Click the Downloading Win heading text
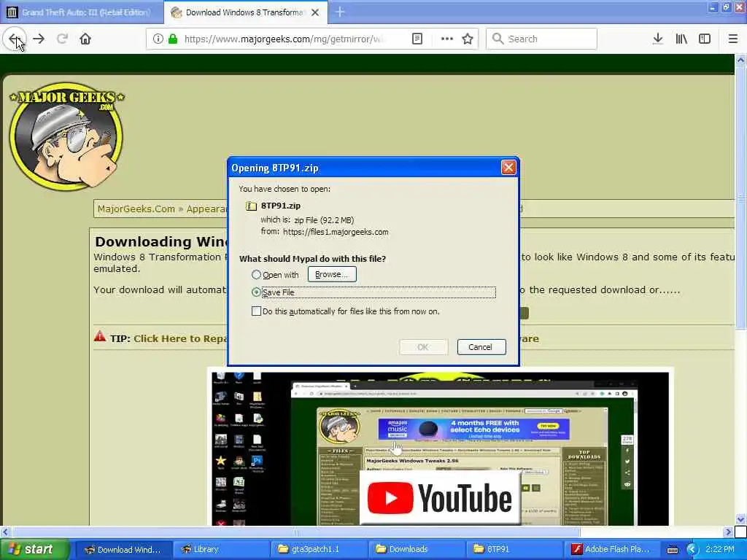 click(161, 241)
